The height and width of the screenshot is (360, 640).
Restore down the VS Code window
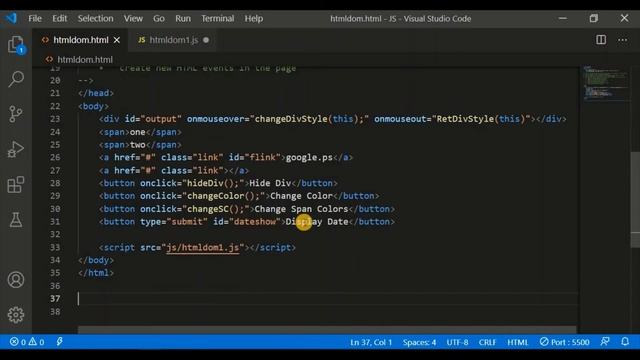(x=593, y=18)
